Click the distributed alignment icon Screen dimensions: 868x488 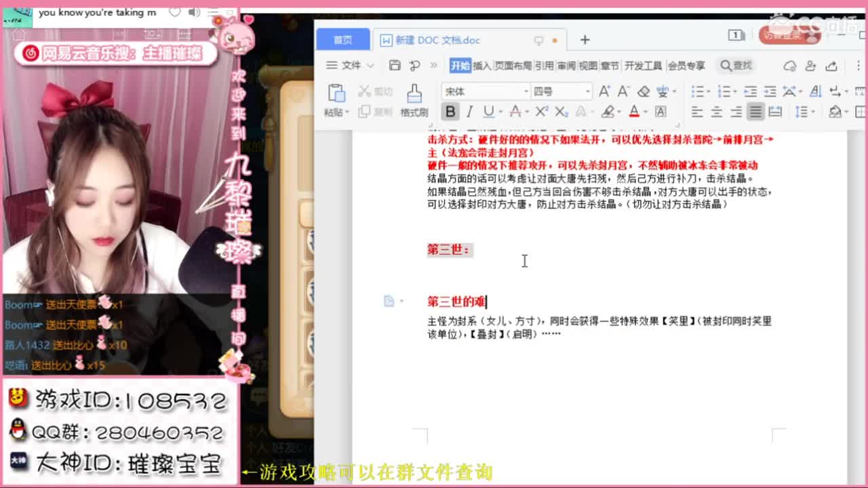[x=775, y=112]
